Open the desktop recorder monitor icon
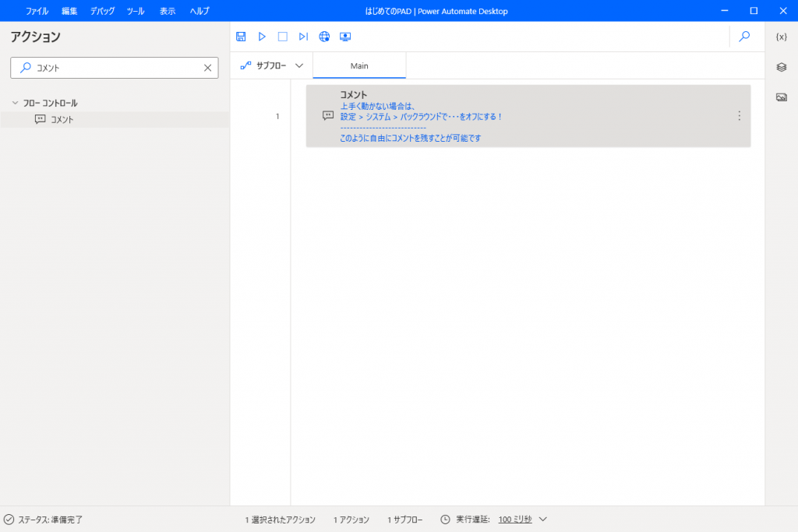Screen dimensions: 798x532 (345, 37)
